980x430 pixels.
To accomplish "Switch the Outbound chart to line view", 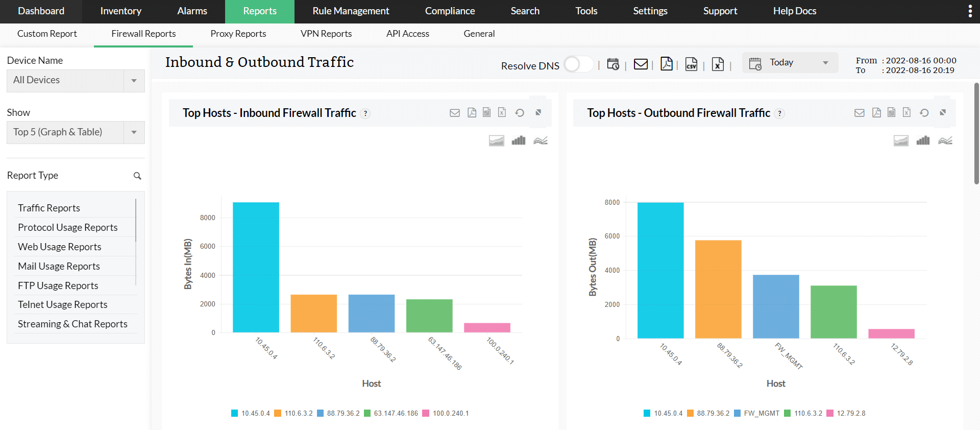I will [945, 140].
